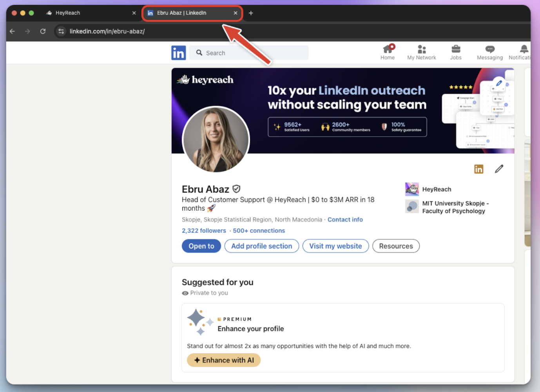This screenshot has width=540, height=392.
Task: Click the Suggested for you heading
Action: coord(217,282)
